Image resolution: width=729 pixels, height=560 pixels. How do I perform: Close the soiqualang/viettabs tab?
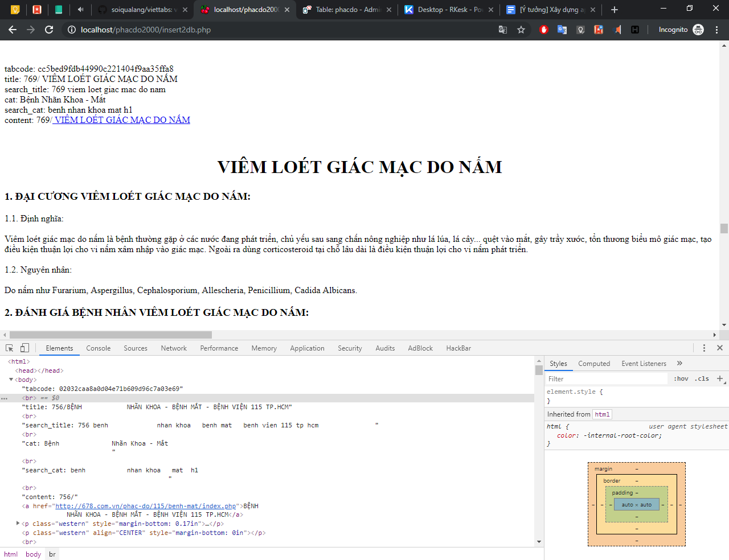185,10
